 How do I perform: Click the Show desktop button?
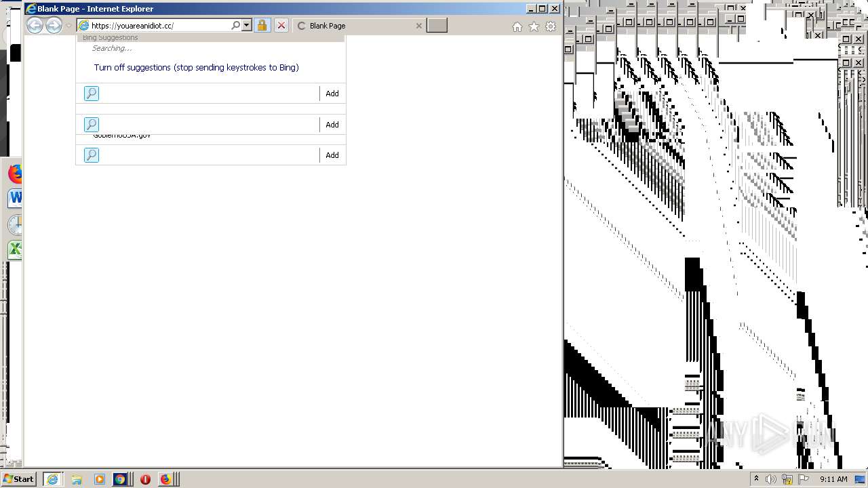(861, 479)
